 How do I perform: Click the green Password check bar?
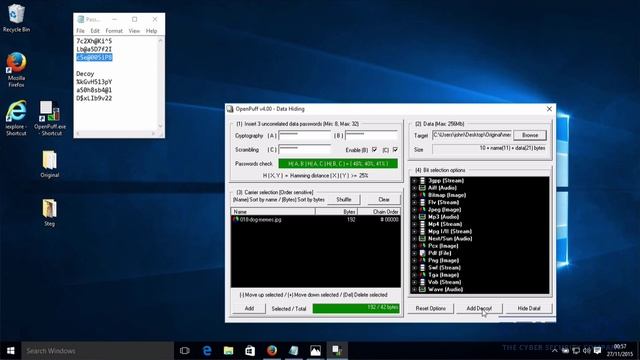point(338,164)
